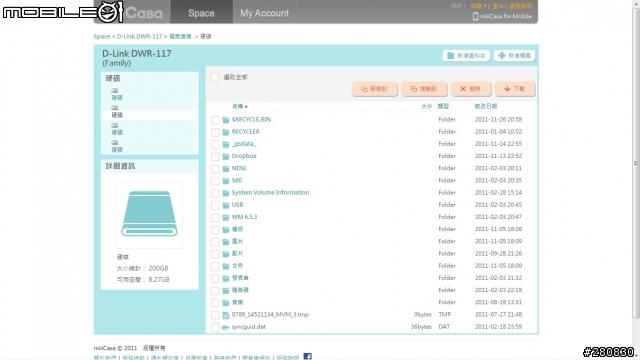640x360 pixels.
Task: Open the 圖片 folder name
Action: pyautogui.click(x=237, y=242)
